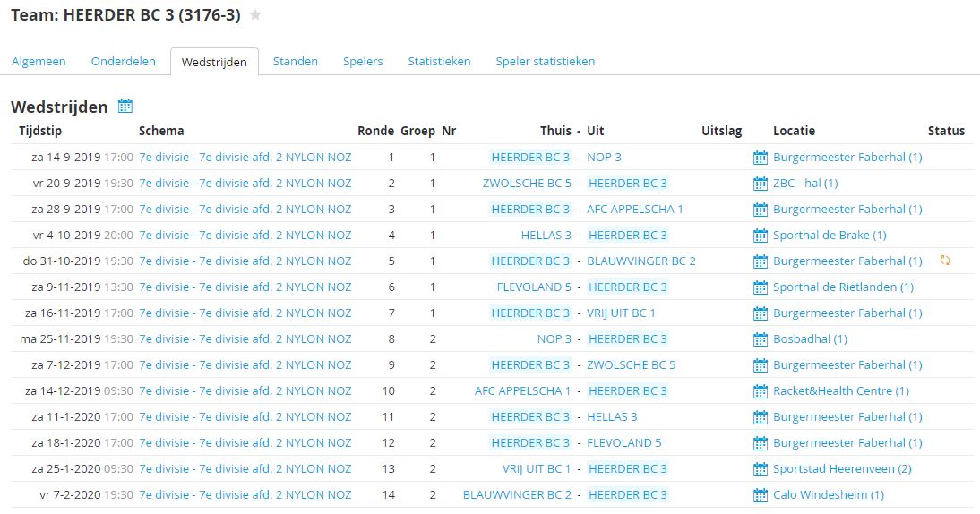Go to the Spelers tab
The width and height of the screenshot is (980, 514).
pos(363,62)
